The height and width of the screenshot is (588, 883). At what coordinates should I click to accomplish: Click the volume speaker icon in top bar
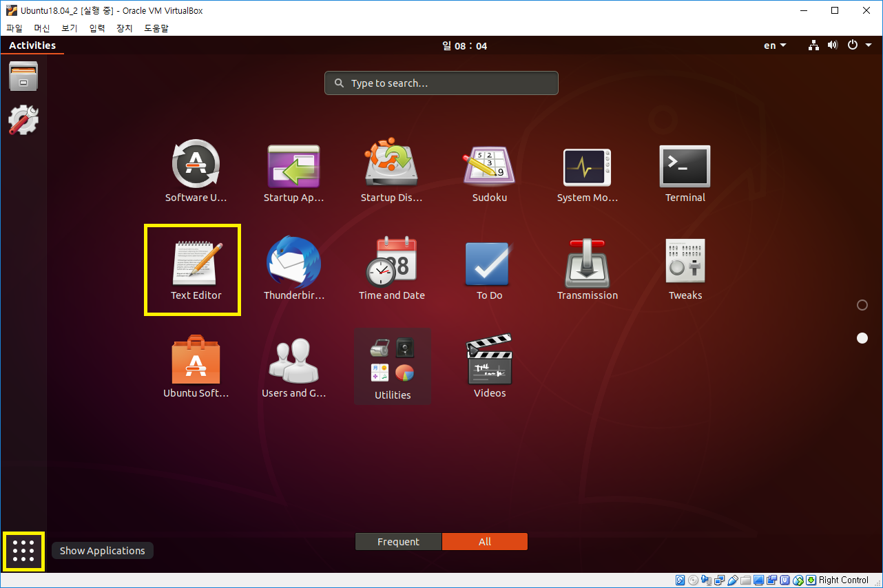[x=833, y=45]
